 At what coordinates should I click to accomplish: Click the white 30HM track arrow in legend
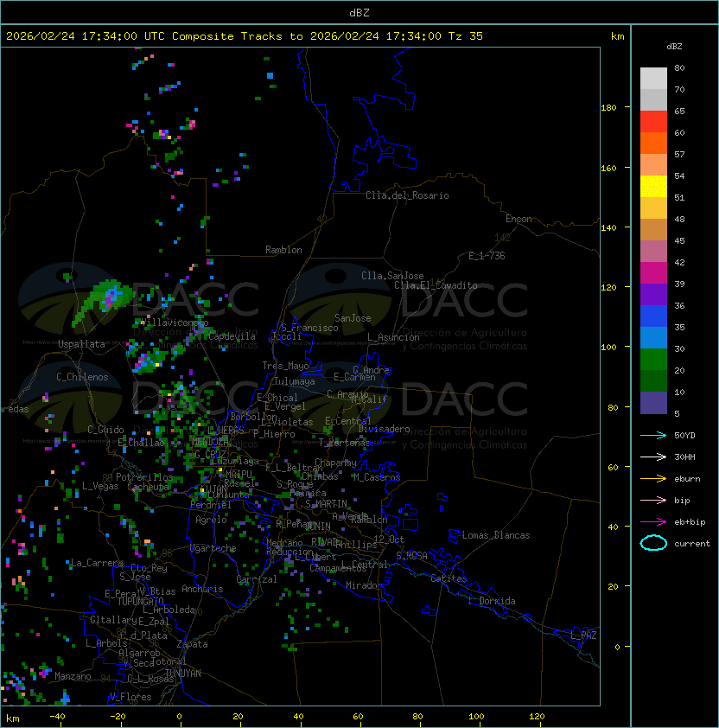(653, 457)
